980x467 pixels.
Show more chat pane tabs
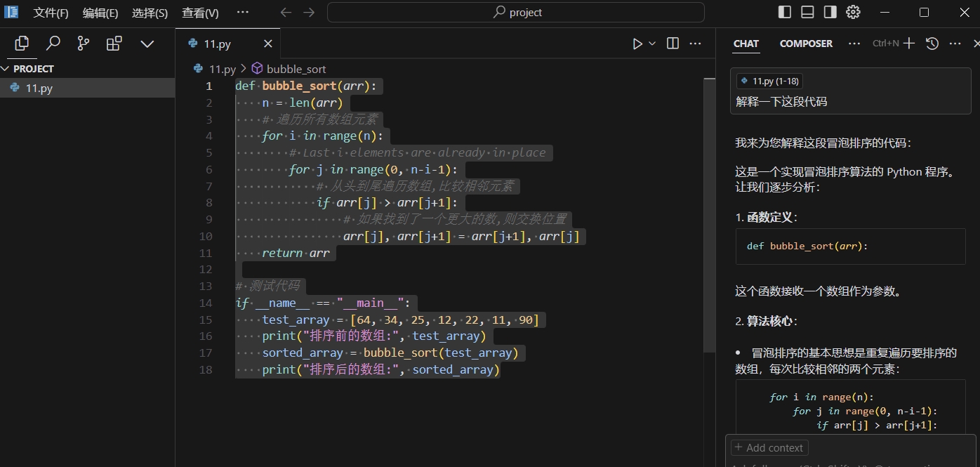(x=854, y=44)
